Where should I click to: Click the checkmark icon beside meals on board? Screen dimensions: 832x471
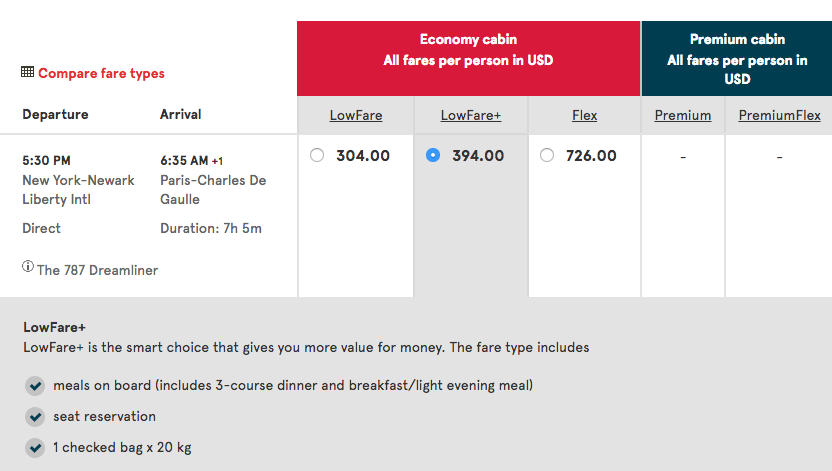point(35,386)
